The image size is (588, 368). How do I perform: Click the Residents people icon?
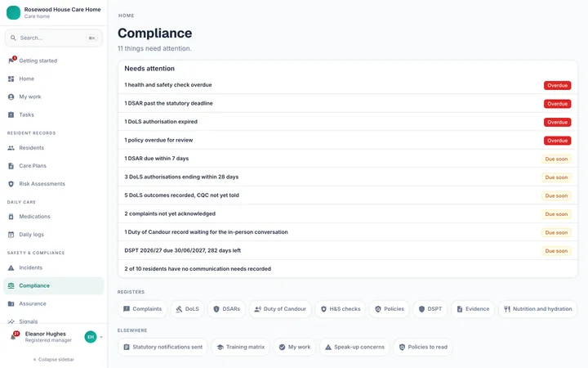click(x=11, y=148)
